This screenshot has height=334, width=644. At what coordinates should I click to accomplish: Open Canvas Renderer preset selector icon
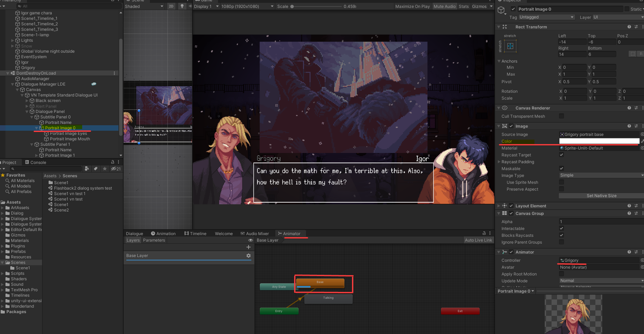coord(636,108)
